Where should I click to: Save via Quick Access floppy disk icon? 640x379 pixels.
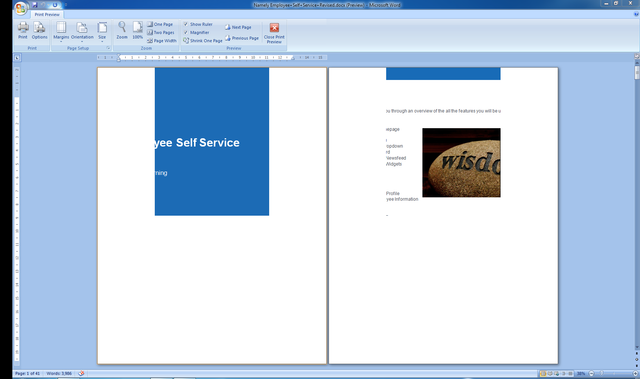click(x=35, y=5)
